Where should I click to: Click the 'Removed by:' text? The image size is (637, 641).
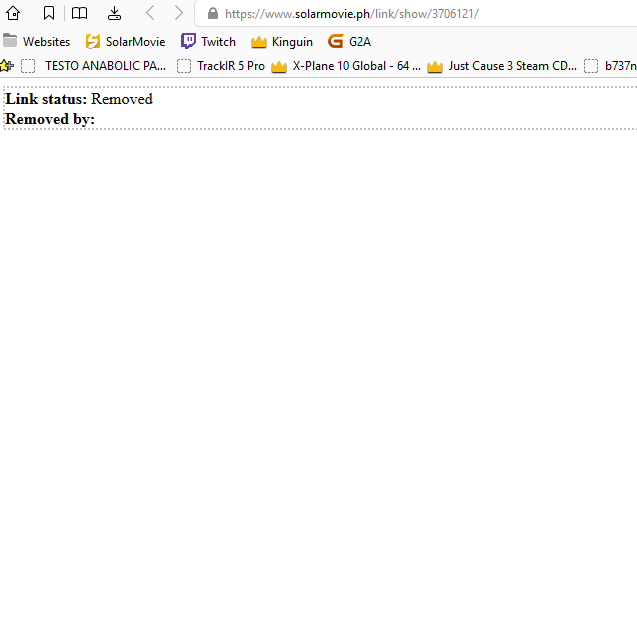(x=50, y=119)
